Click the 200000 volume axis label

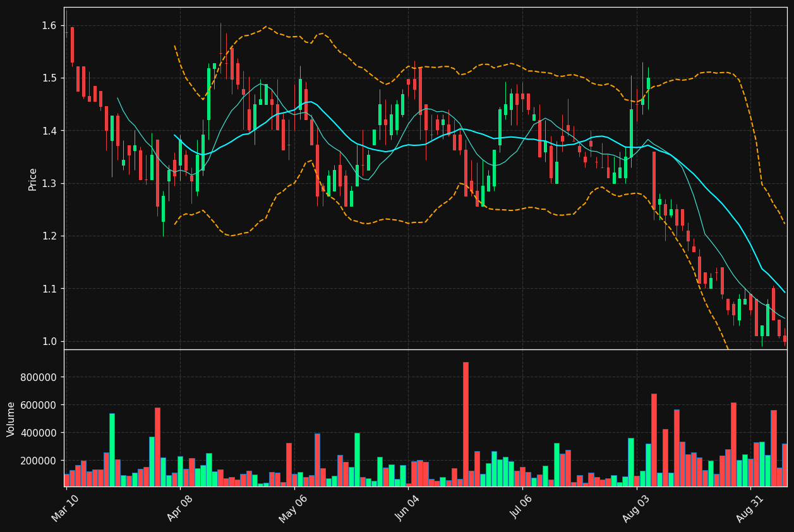[40, 461]
